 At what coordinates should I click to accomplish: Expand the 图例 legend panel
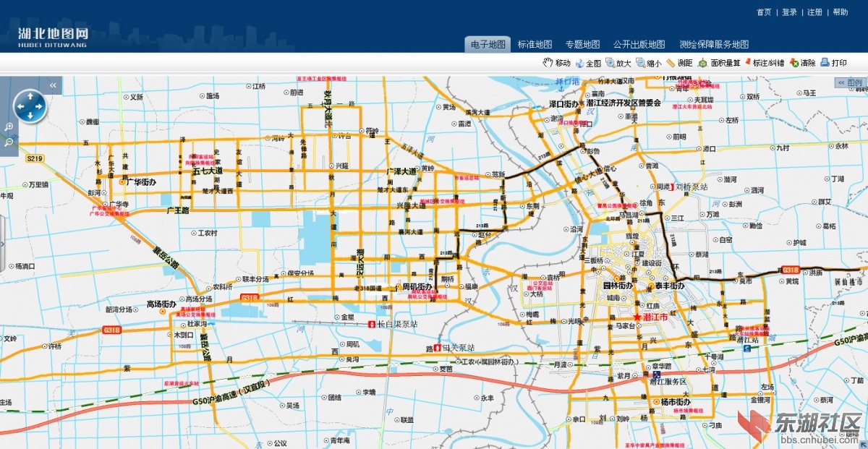[850, 82]
